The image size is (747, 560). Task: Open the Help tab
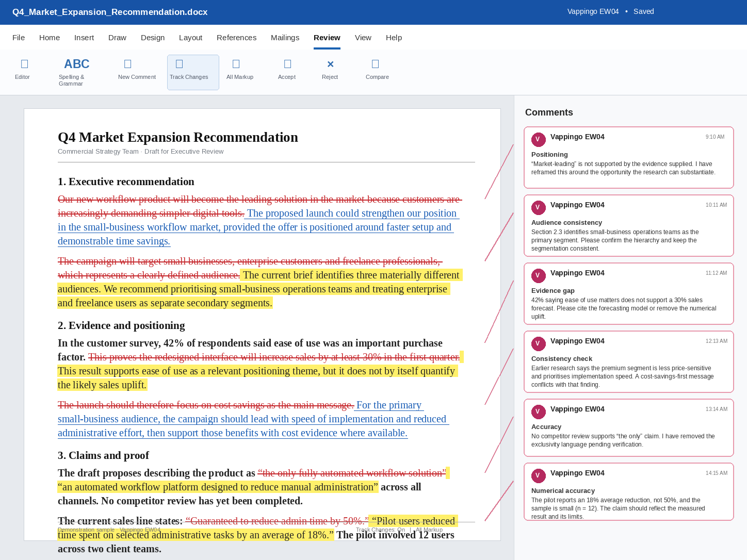pyautogui.click(x=394, y=38)
